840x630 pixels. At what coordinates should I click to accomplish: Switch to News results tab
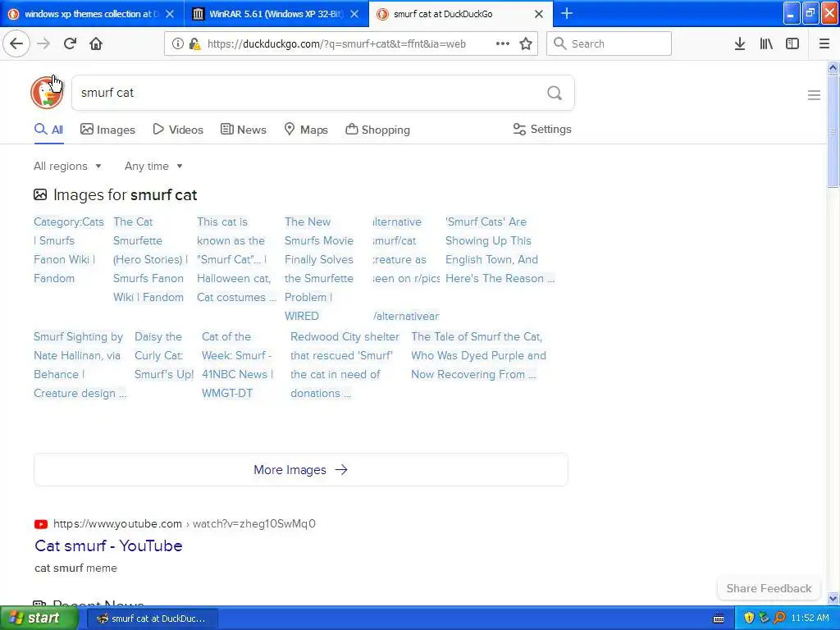[243, 129]
